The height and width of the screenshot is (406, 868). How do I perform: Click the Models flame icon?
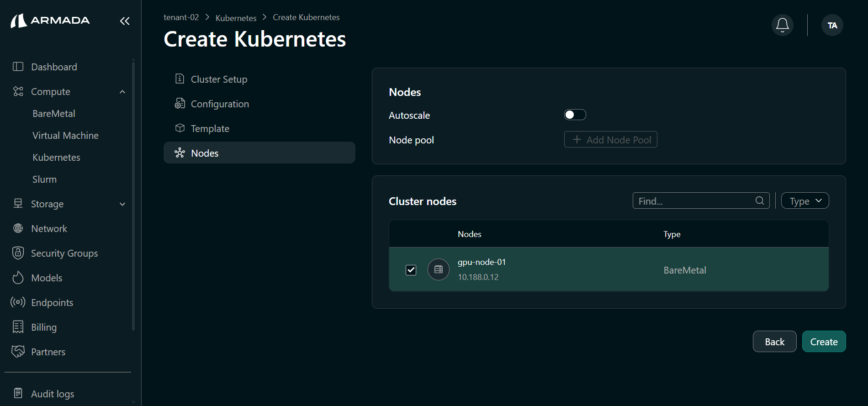tap(18, 278)
